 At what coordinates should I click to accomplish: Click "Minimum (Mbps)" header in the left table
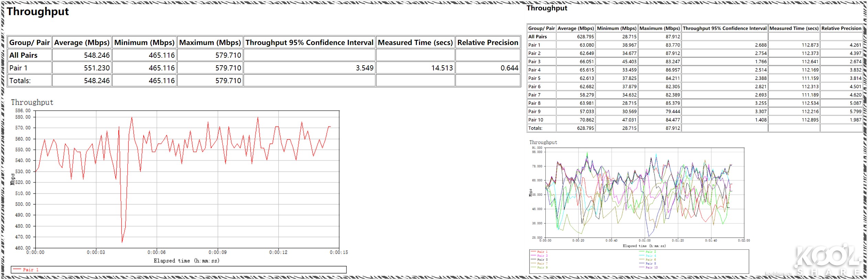[144, 43]
